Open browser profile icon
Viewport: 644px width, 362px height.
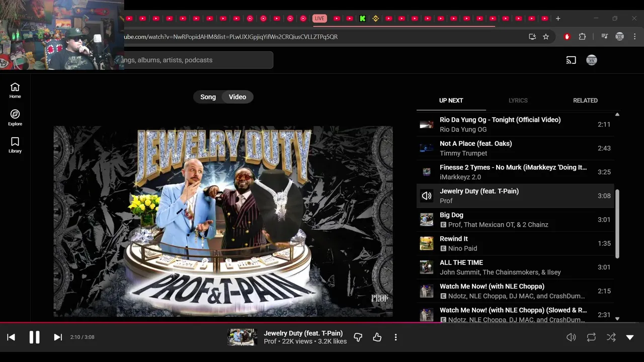620,37
